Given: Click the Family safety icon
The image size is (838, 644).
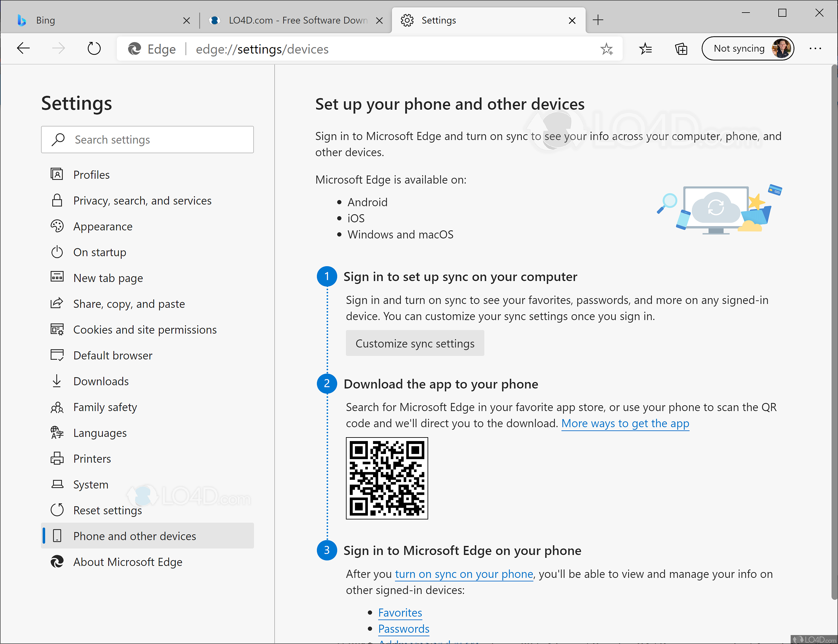Looking at the screenshot, I should [x=57, y=407].
